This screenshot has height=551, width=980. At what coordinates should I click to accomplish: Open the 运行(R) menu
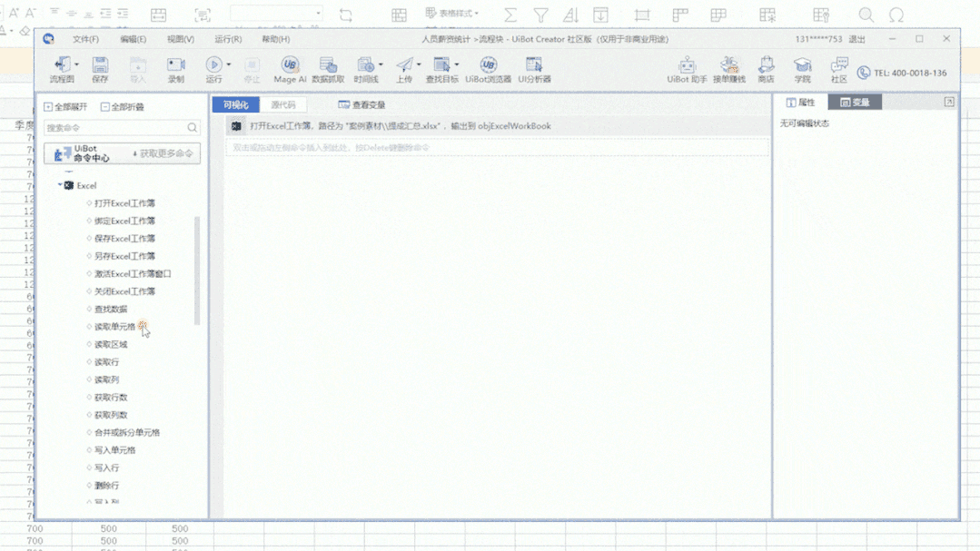point(228,39)
